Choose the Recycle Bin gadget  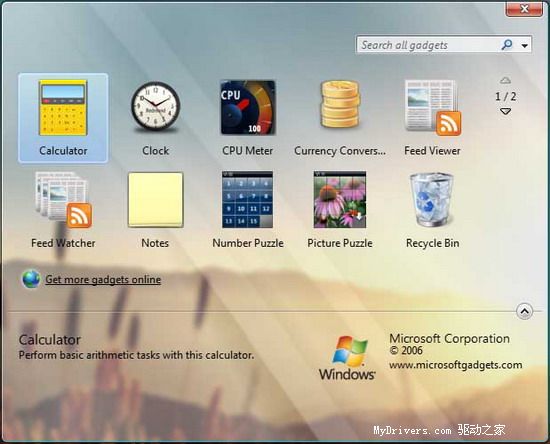(432, 200)
